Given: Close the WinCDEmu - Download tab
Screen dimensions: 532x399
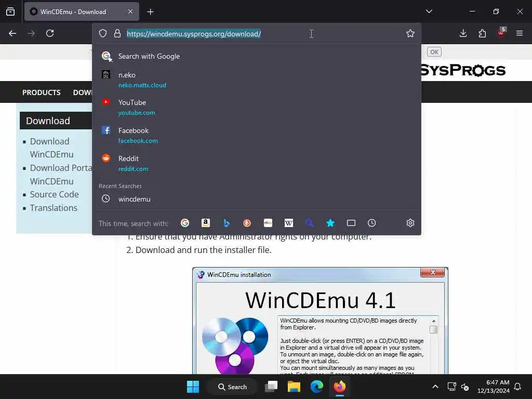Looking at the screenshot, I should (130, 11).
